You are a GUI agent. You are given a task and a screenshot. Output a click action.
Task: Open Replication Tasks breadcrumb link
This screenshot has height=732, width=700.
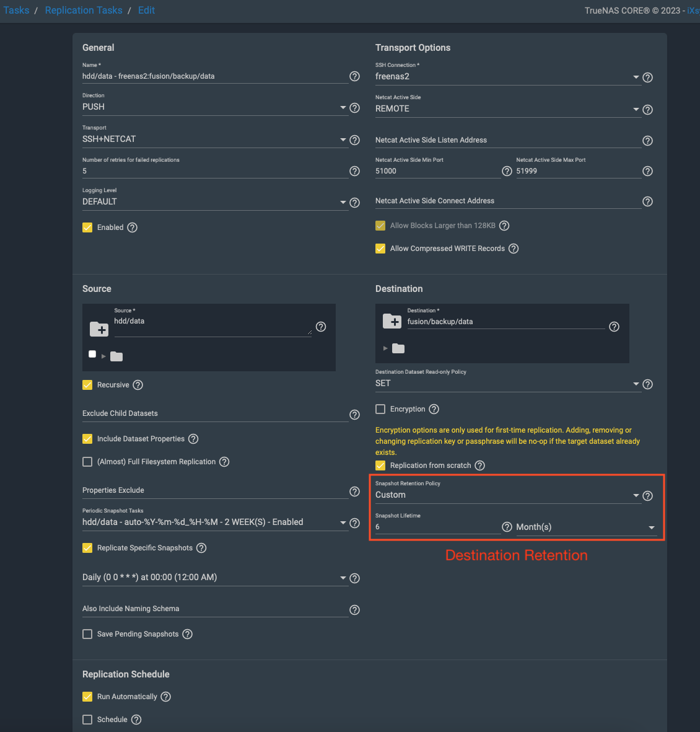tap(84, 10)
